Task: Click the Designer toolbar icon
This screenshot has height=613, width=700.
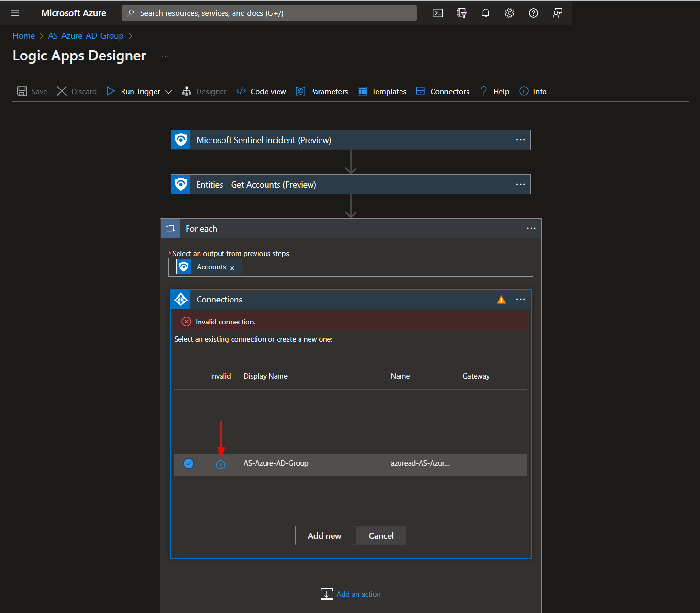Action: pos(187,91)
